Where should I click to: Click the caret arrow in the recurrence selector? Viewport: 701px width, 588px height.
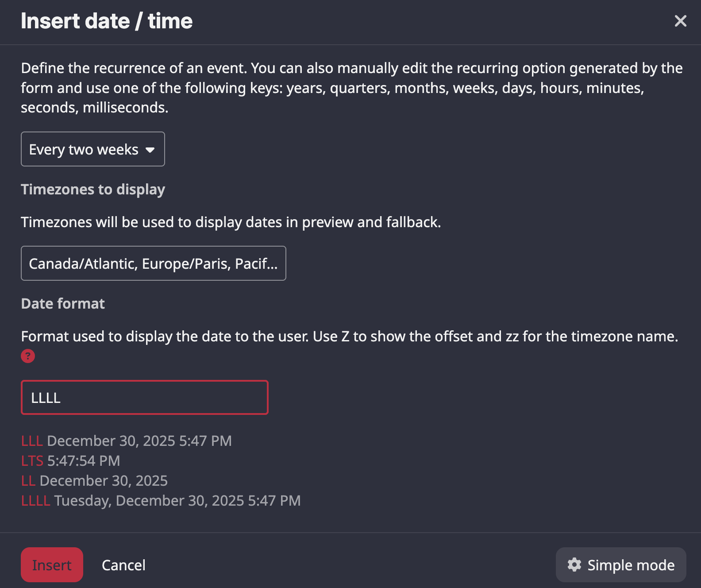pos(150,150)
